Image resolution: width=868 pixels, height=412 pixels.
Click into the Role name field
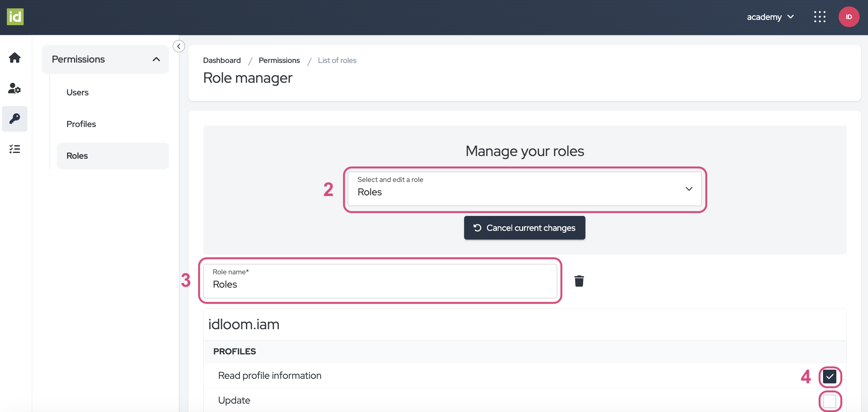tap(380, 284)
